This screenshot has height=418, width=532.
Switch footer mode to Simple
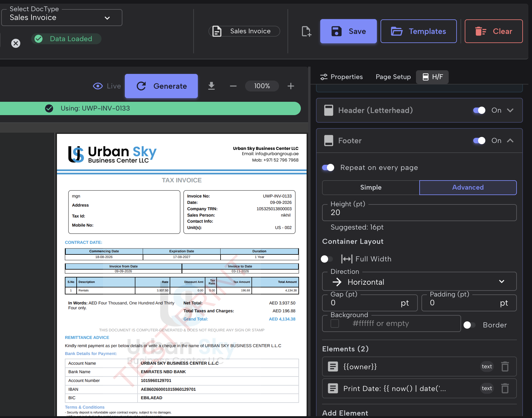pyautogui.click(x=371, y=187)
